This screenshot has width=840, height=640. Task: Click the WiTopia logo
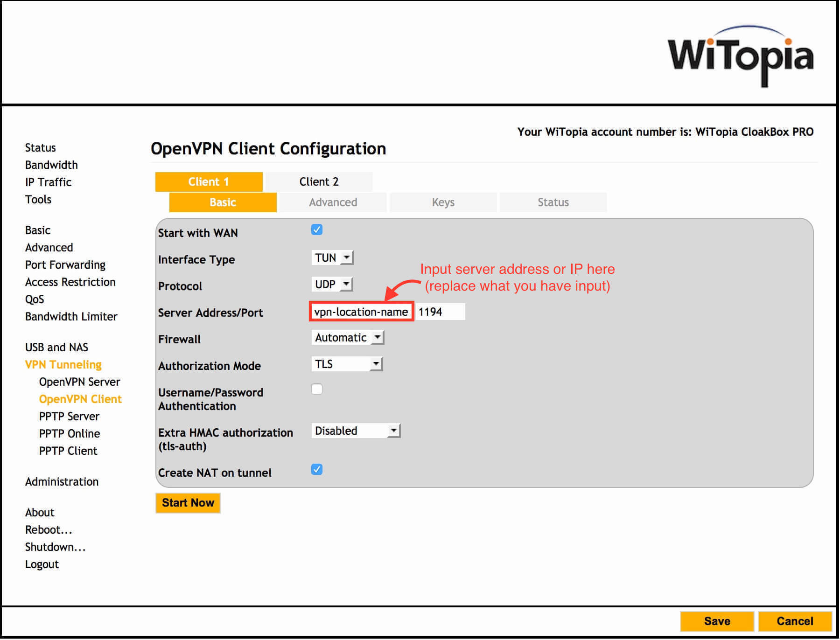[741, 56]
